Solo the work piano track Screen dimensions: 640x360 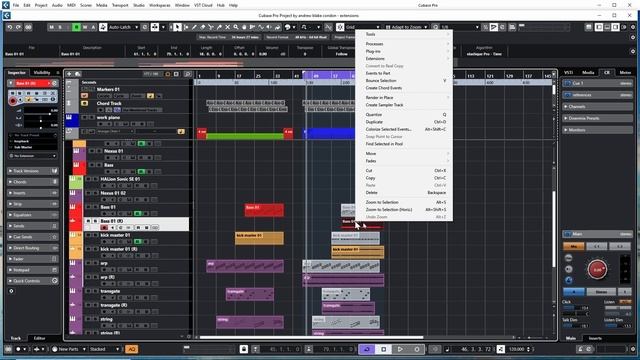pyautogui.click(x=91, y=118)
